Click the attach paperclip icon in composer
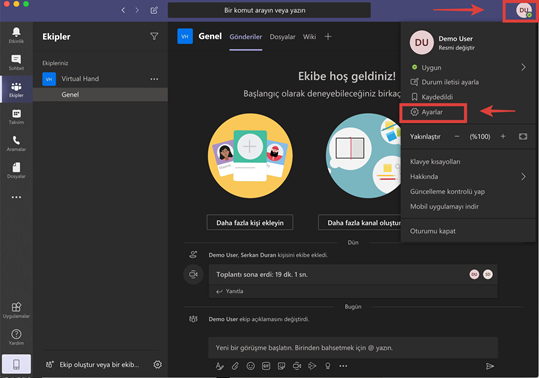The width and height of the screenshot is (539, 378). pos(235,366)
